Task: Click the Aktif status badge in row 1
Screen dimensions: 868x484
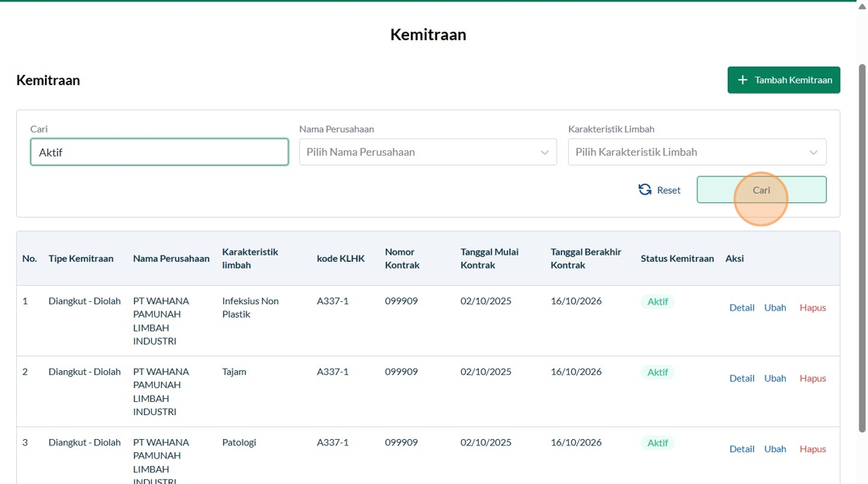Action: click(658, 301)
